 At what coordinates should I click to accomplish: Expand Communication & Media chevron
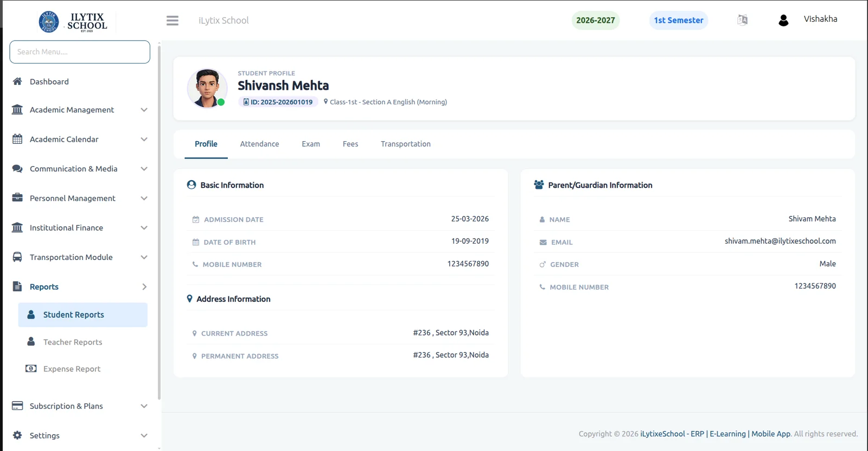144,169
